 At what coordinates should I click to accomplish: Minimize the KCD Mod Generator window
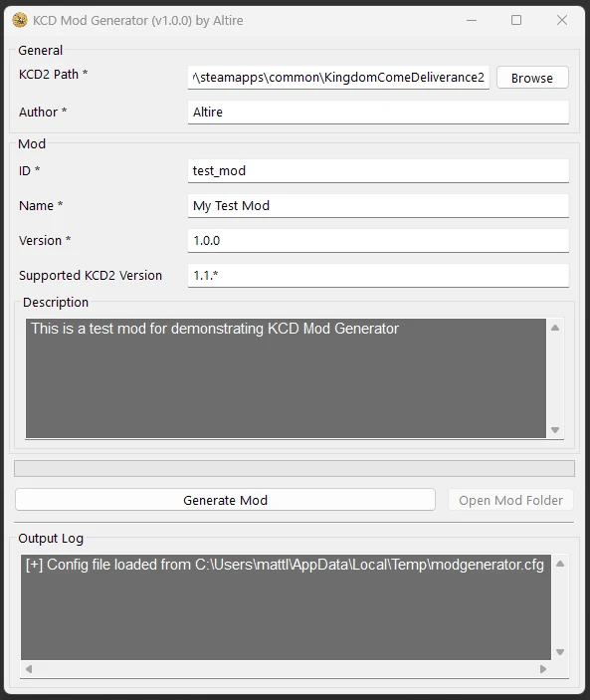click(x=472, y=20)
